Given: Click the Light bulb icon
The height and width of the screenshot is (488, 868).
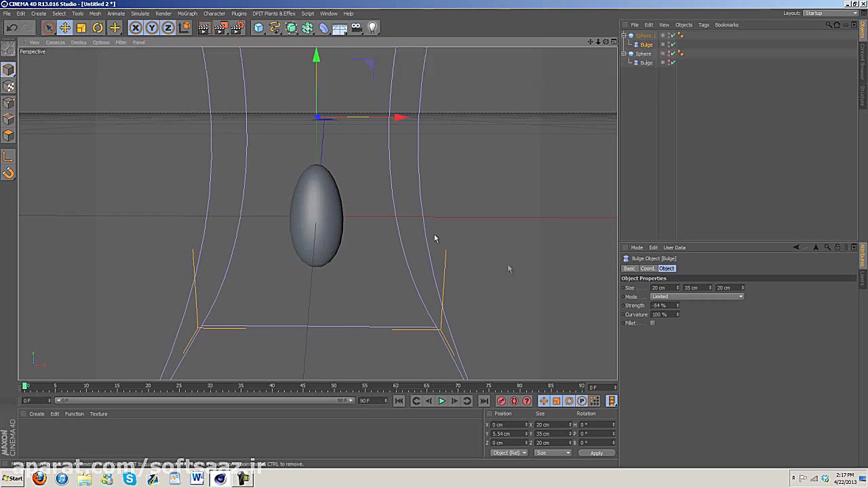Looking at the screenshot, I should [x=372, y=28].
